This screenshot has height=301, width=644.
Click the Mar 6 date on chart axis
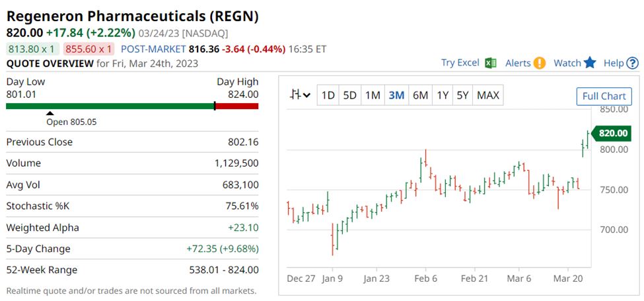pyautogui.click(x=519, y=279)
